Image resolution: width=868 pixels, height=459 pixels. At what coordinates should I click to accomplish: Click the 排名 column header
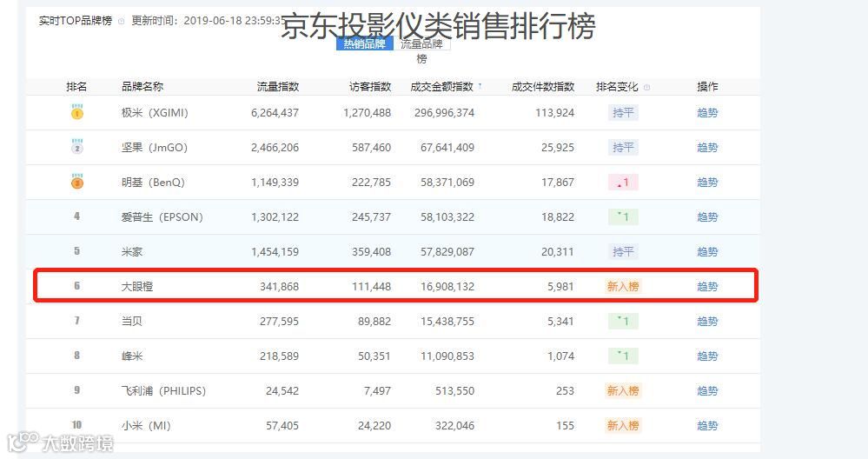coord(76,86)
